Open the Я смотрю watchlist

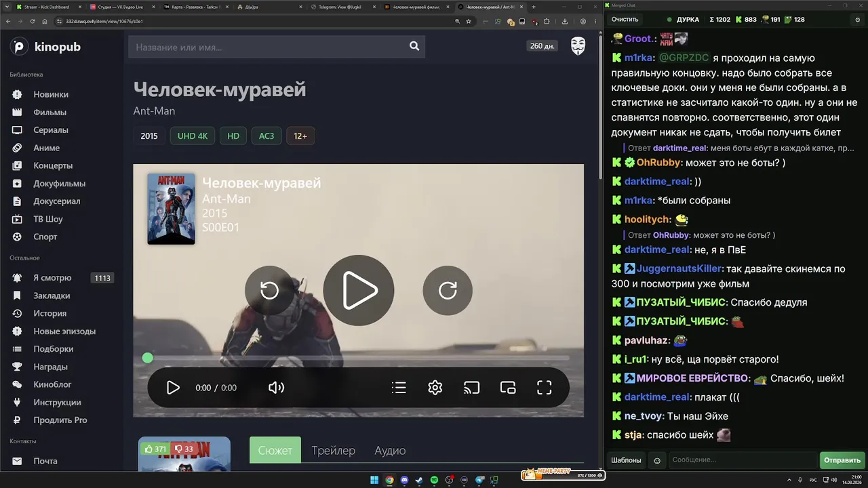52,278
